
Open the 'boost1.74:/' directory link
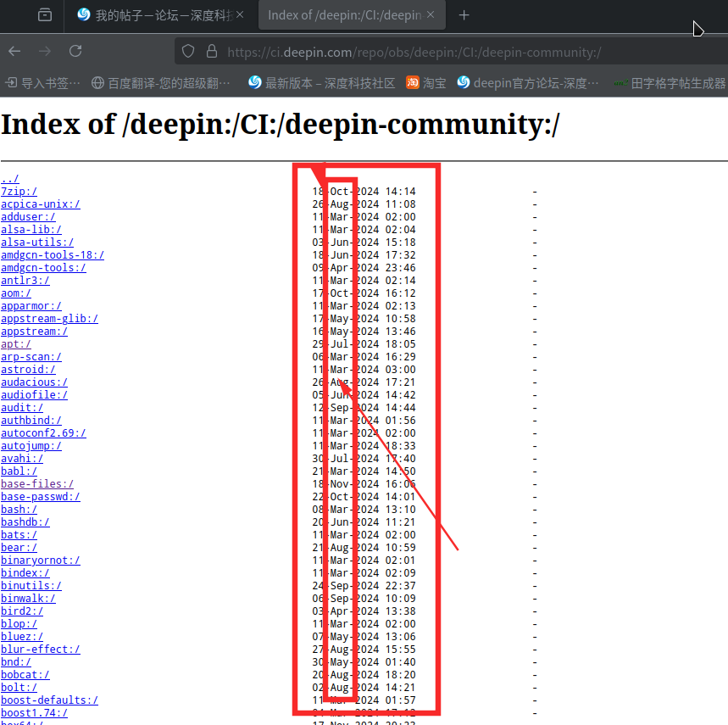click(x=35, y=713)
